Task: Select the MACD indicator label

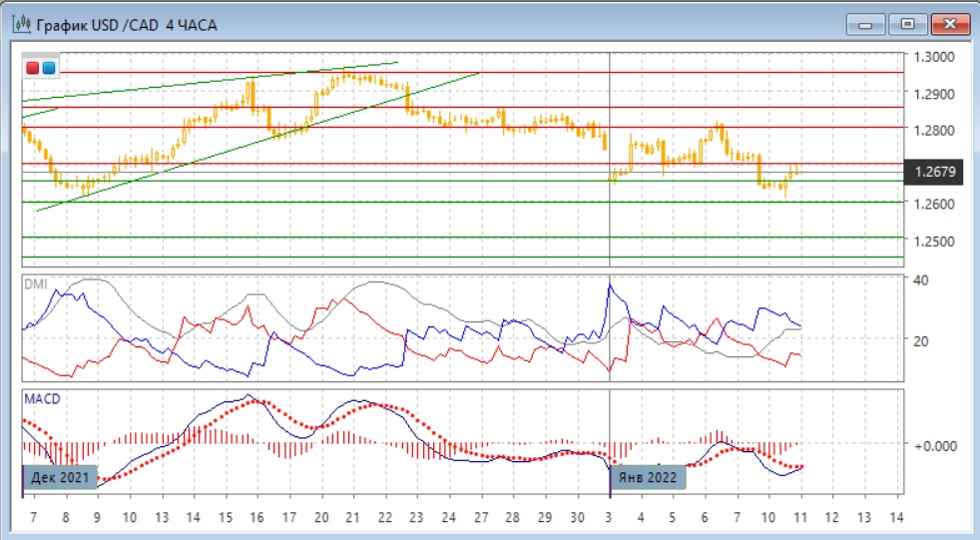Action: pos(43,399)
